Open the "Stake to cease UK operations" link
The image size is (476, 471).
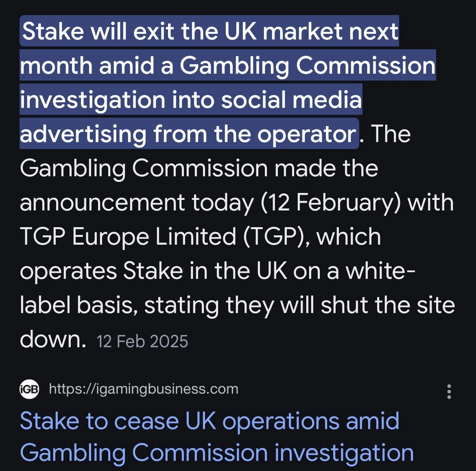(209, 421)
